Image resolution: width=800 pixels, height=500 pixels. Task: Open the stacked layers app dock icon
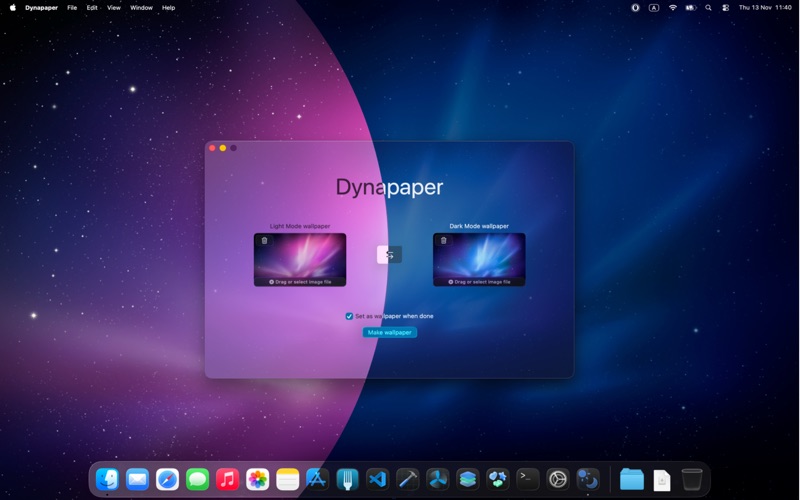[468, 480]
